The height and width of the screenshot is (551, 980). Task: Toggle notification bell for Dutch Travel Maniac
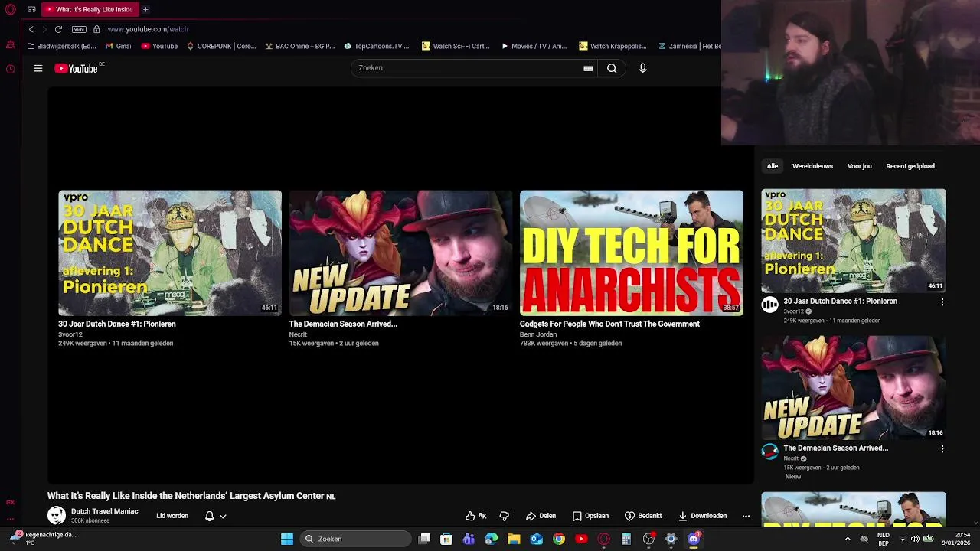click(209, 516)
